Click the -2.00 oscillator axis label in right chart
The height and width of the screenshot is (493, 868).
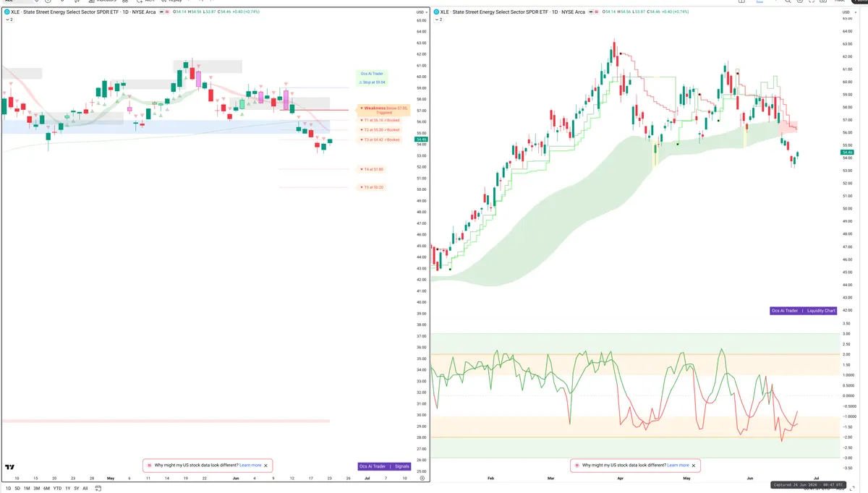tap(847, 437)
